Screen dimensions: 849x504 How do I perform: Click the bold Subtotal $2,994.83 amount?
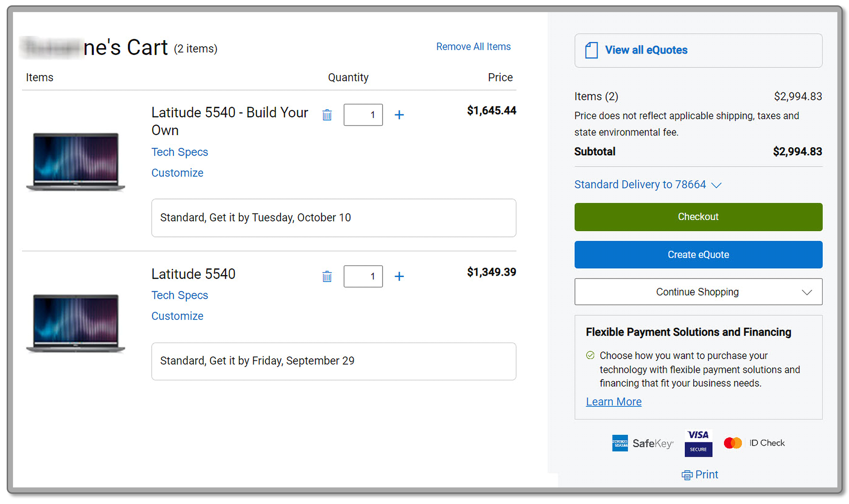coord(797,152)
